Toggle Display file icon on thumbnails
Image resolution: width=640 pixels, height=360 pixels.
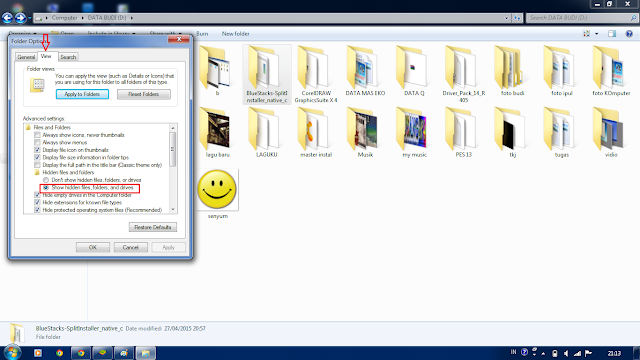tap(38, 150)
